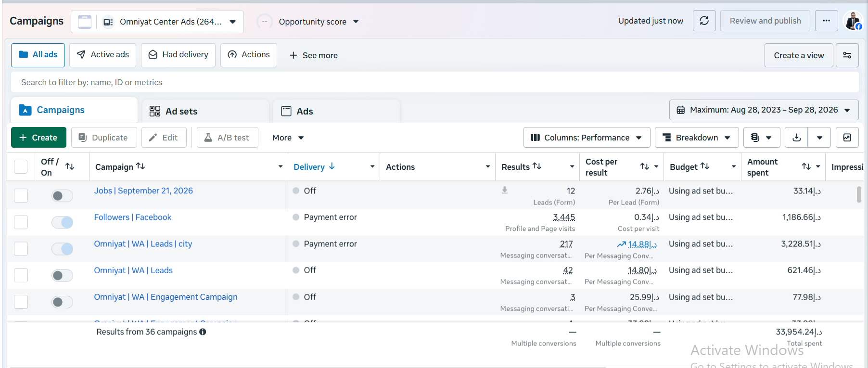This screenshot has width=868, height=368.
Task: Open the Campaign column options arrow
Action: (x=281, y=166)
